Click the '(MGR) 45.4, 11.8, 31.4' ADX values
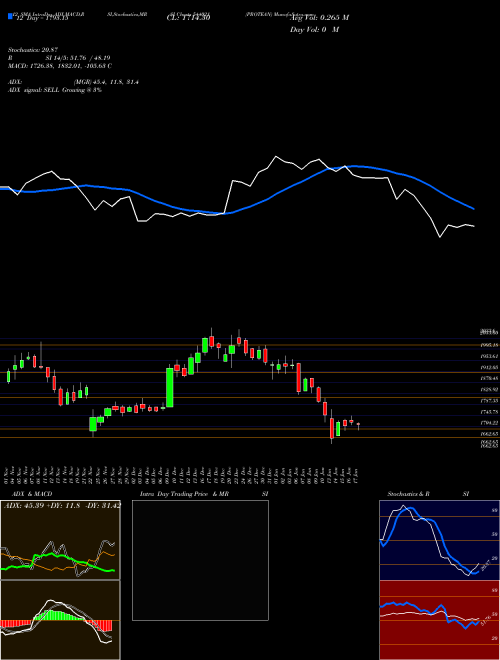 pos(106,82)
